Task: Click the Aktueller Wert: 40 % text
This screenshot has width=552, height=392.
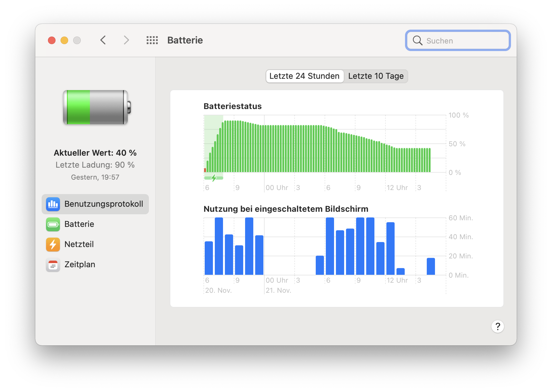Action: point(95,153)
